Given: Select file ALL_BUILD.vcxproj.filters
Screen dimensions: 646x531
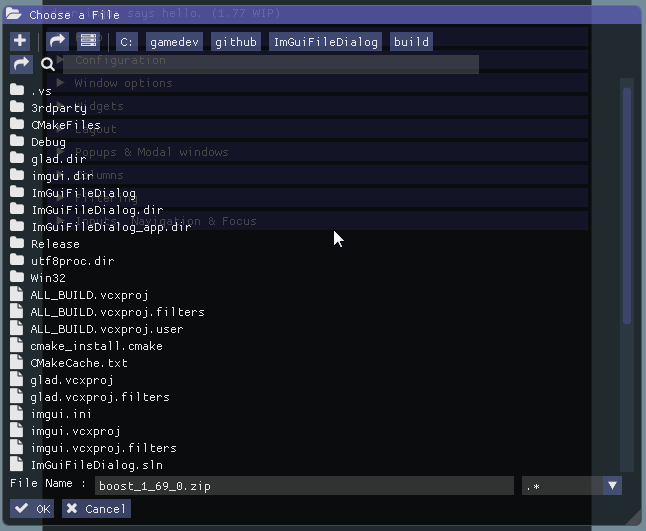Looking at the screenshot, I should pyautogui.click(x=117, y=312).
